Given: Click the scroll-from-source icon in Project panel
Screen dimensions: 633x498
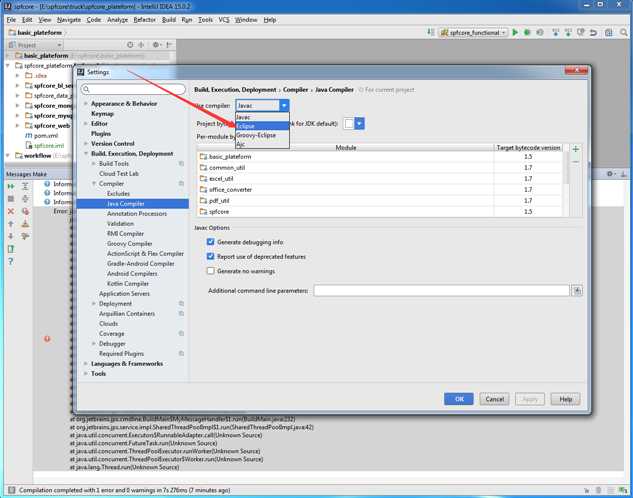Looking at the screenshot, I should coord(130,45).
